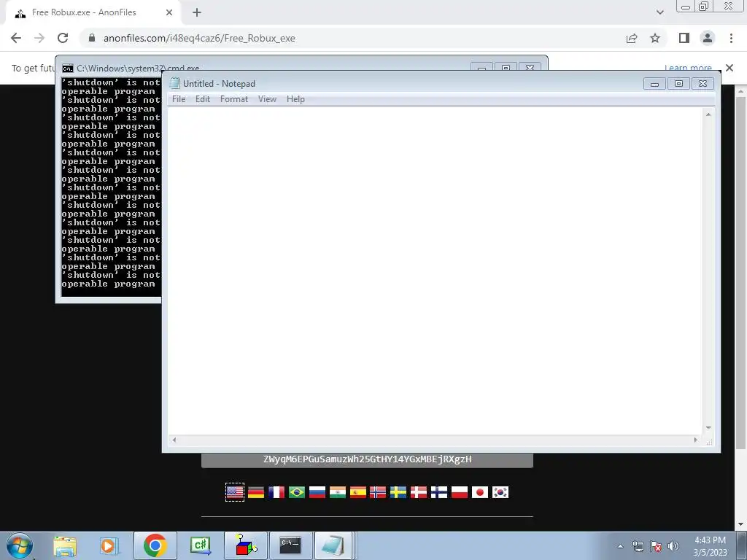This screenshot has width=747, height=560.
Task: Open the Chrome profile menu
Action: click(708, 38)
